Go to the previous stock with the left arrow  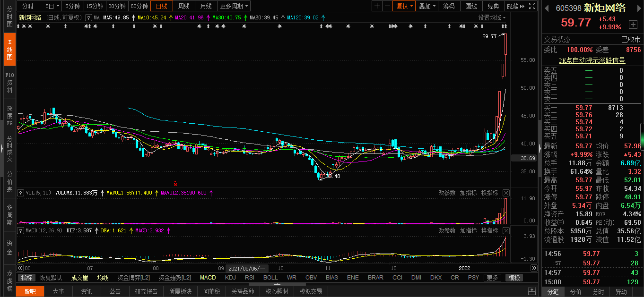click(x=547, y=8)
